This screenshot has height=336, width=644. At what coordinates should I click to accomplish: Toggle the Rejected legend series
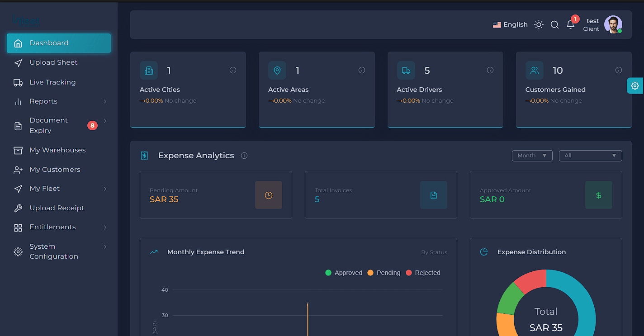[423, 273]
